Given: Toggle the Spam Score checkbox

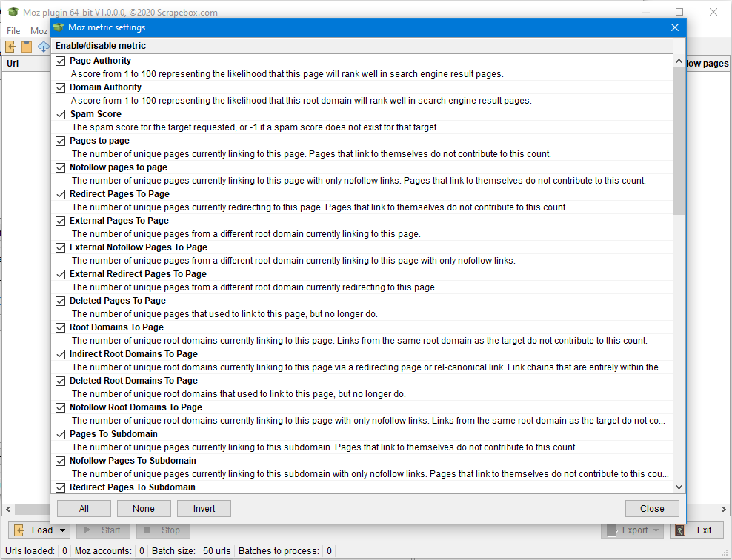Looking at the screenshot, I should point(60,114).
